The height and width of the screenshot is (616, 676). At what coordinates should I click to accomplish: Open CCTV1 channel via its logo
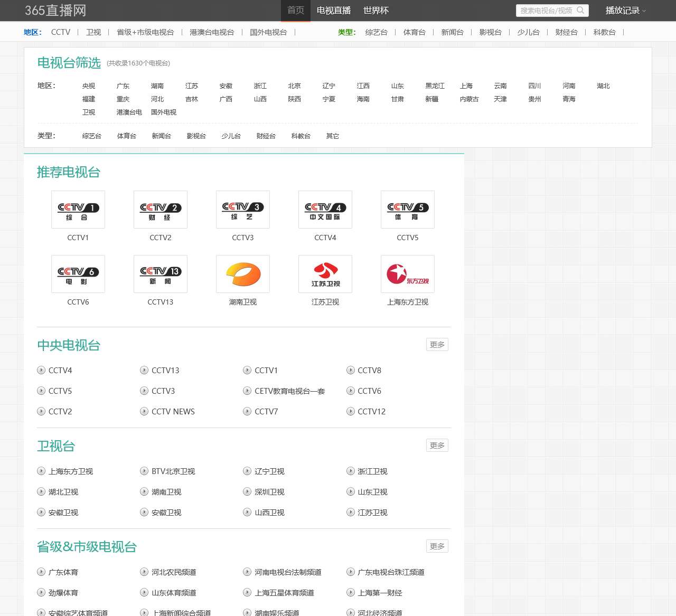coord(78,209)
